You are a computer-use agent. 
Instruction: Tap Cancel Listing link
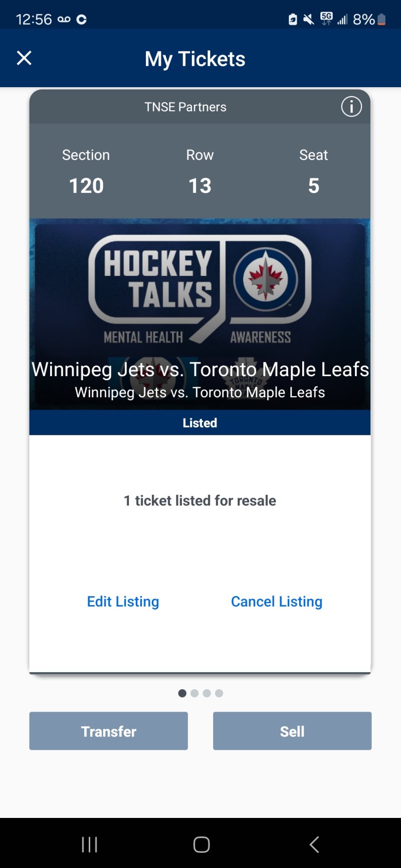click(x=276, y=601)
